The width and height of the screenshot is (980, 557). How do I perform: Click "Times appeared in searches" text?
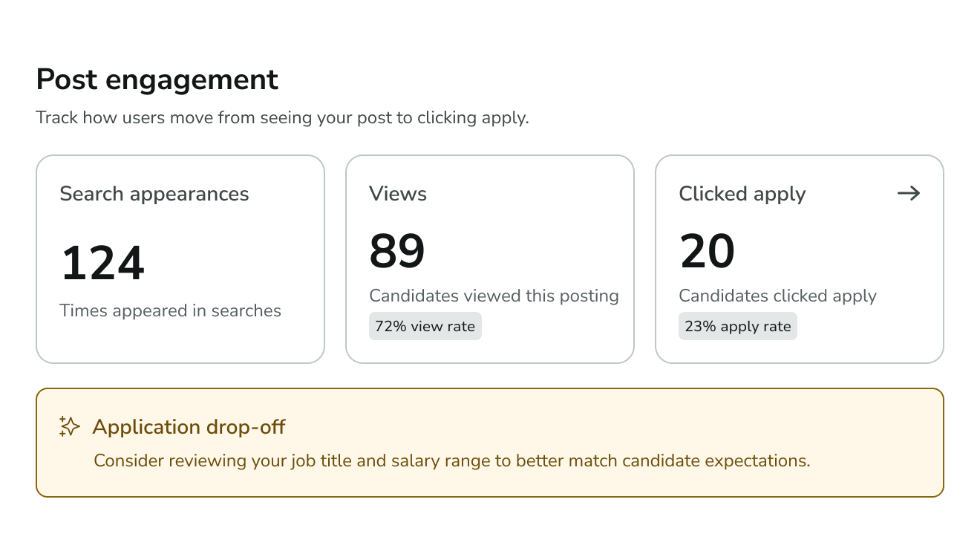point(170,310)
